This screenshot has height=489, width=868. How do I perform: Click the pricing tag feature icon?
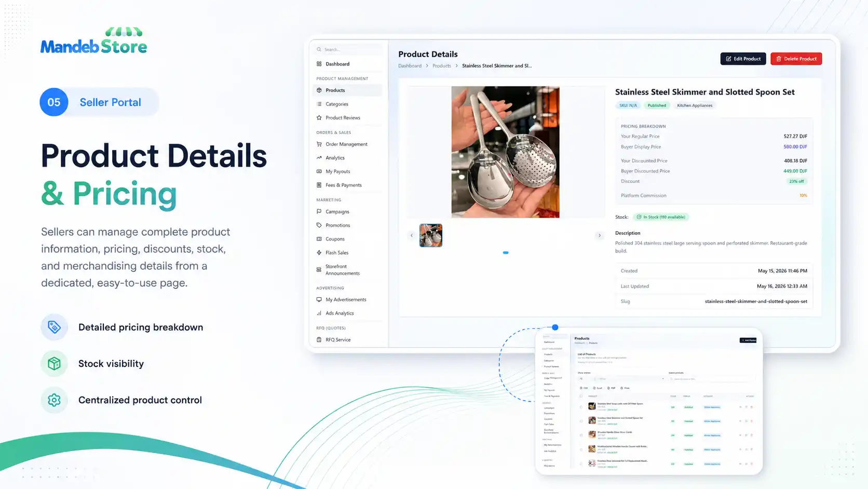[x=54, y=327]
